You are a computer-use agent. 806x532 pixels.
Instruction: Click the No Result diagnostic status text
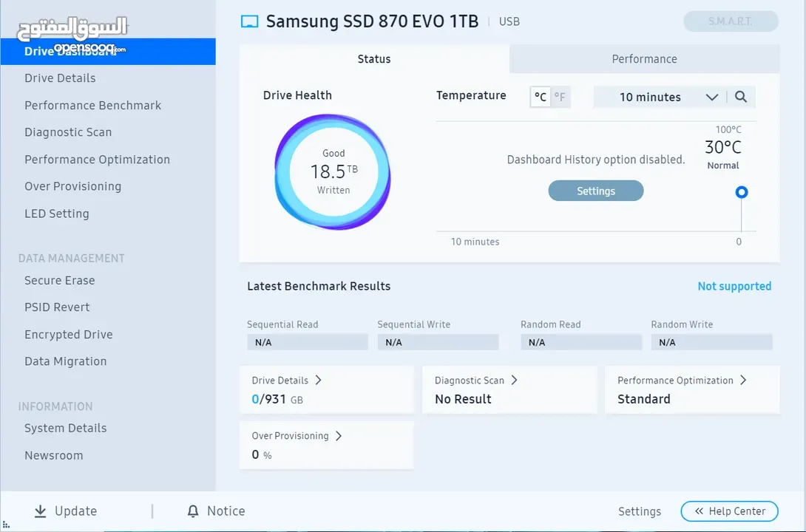pyautogui.click(x=463, y=399)
